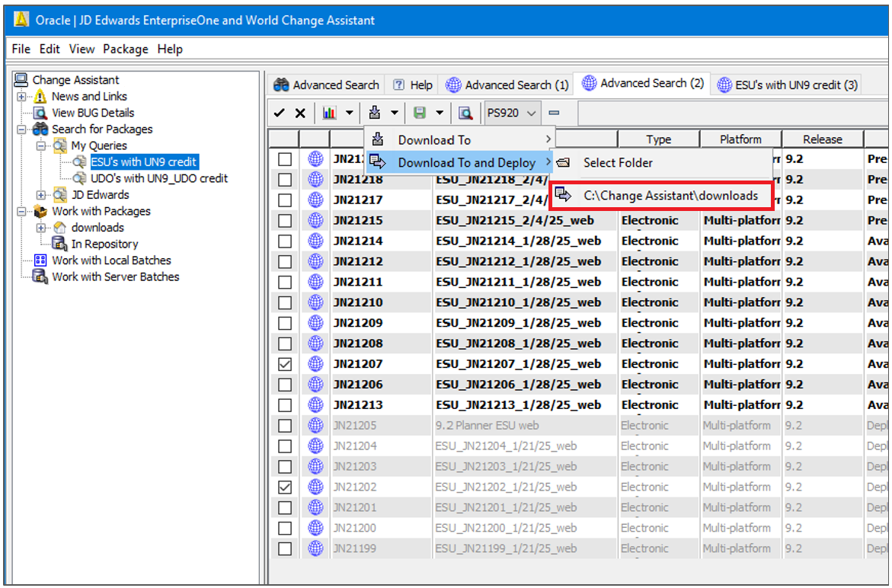Click the Type column header
This screenshot has width=892, height=588.
tap(658, 139)
